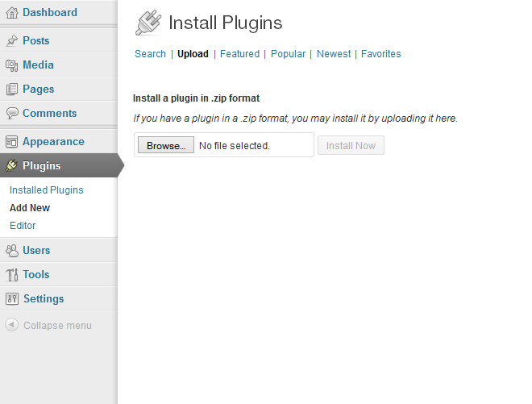Open the Users menu
This screenshot has width=532, height=404.
pos(36,251)
